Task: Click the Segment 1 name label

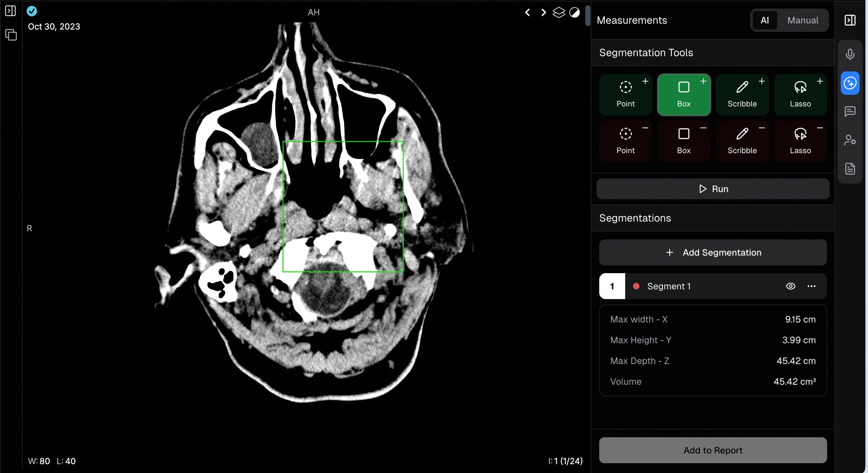Action: tap(669, 286)
